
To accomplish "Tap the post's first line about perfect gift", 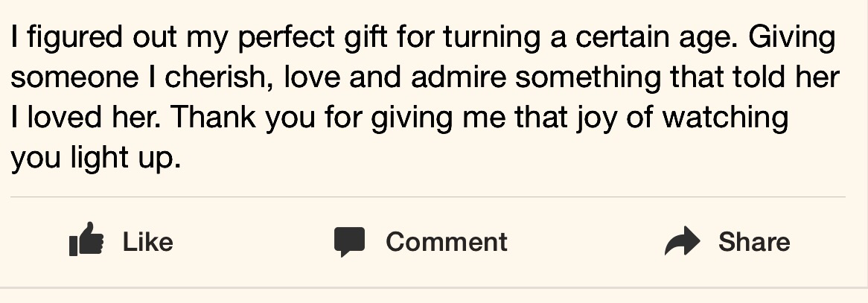I will (423, 37).
